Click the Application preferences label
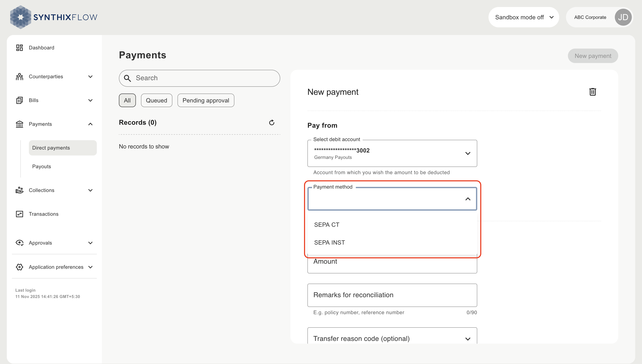 click(x=56, y=267)
